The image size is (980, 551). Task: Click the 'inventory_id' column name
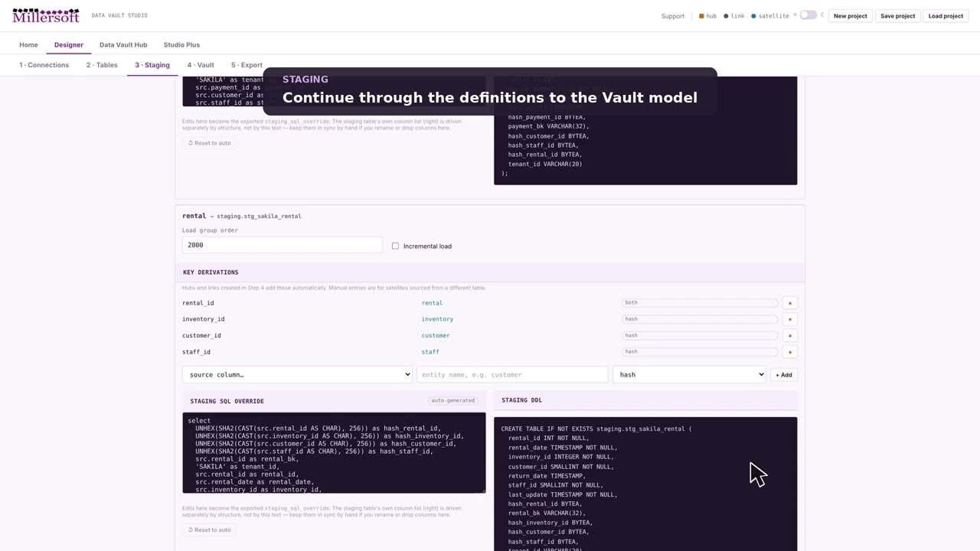[x=203, y=319]
